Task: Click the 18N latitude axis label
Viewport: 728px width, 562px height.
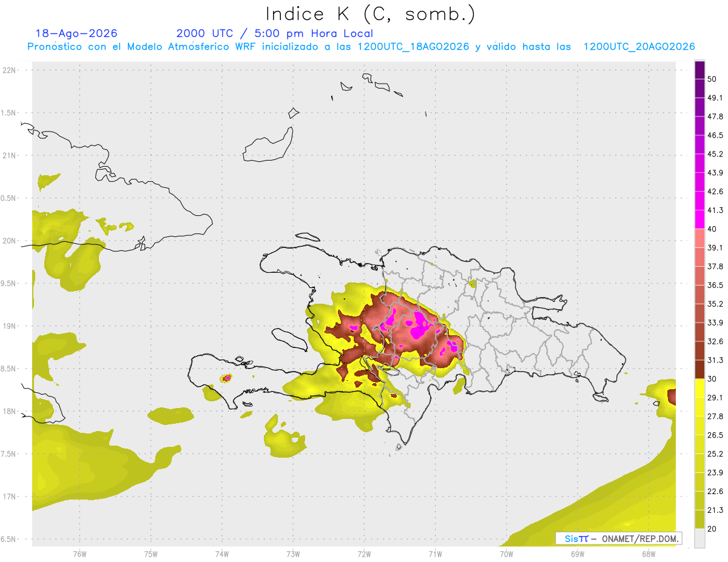Action: point(9,411)
